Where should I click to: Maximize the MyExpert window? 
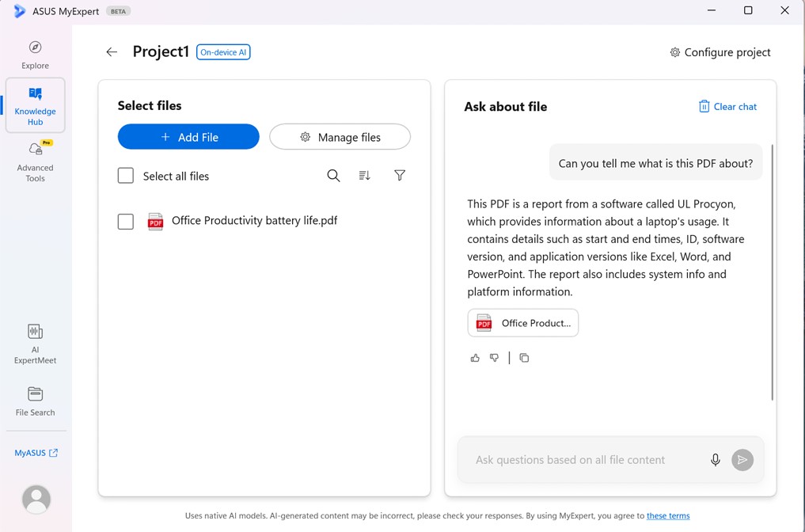748,10
